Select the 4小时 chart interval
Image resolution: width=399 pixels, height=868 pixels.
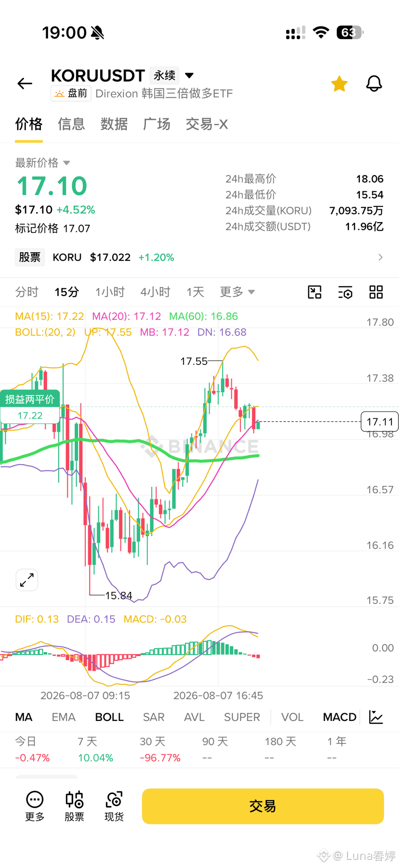[155, 292]
